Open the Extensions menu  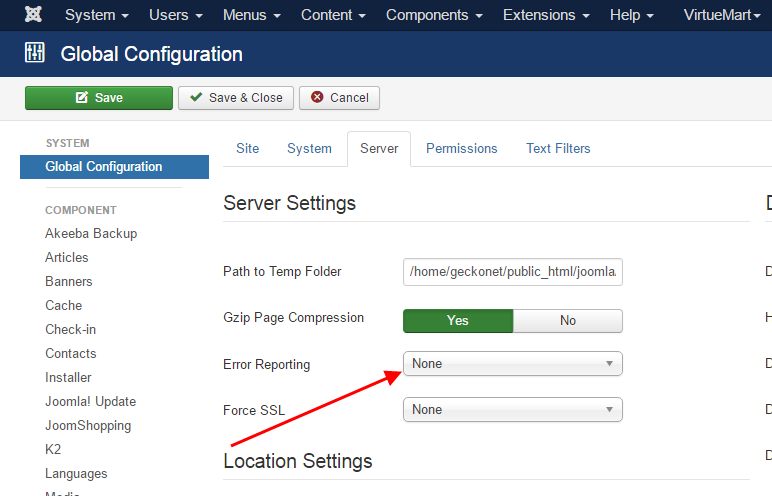(x=545, y=16)
